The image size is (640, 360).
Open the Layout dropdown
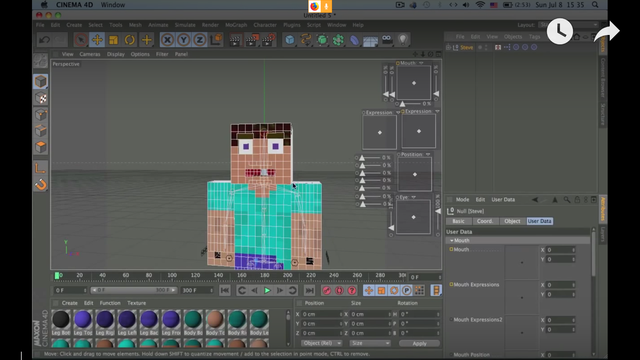(568, 25)
